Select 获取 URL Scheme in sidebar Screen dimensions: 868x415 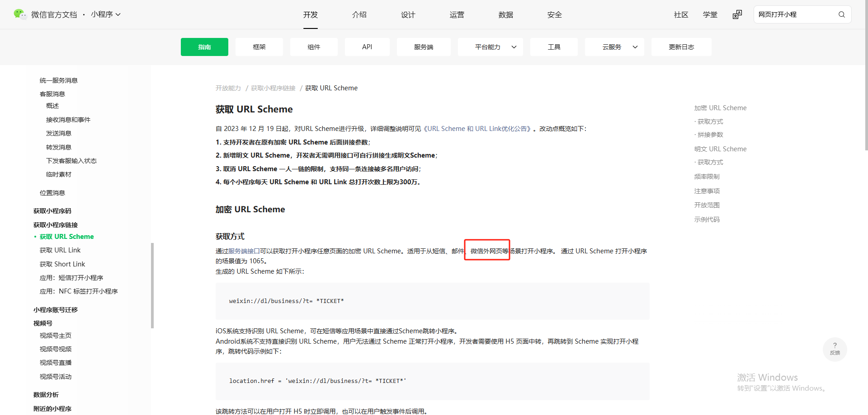[67, 237]
